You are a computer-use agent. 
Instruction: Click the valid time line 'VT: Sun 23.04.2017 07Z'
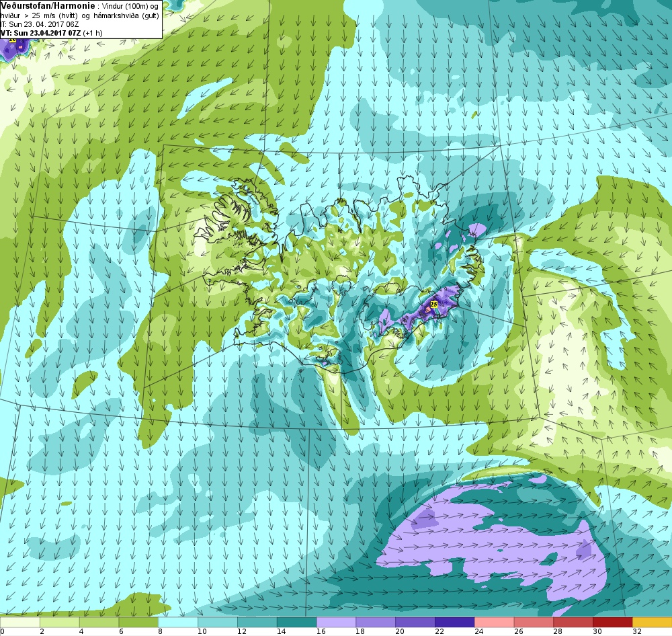coord(40,33)
